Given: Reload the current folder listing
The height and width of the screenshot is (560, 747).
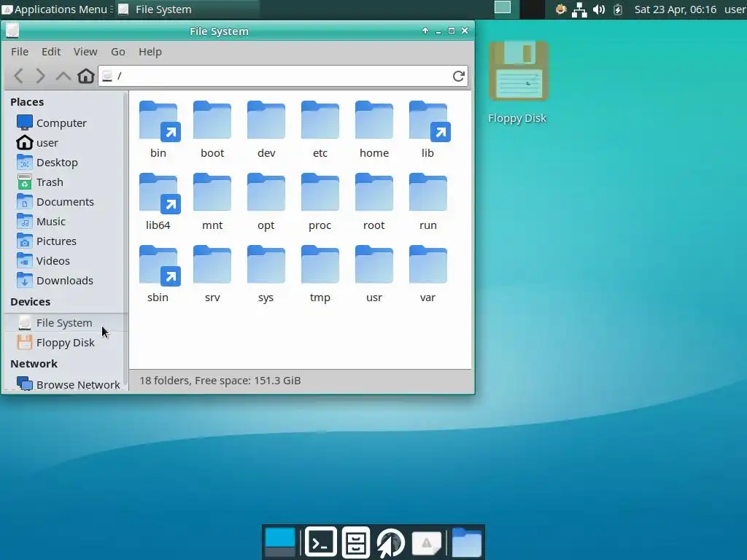Looking at the screenshot, I should coord(458,76).
